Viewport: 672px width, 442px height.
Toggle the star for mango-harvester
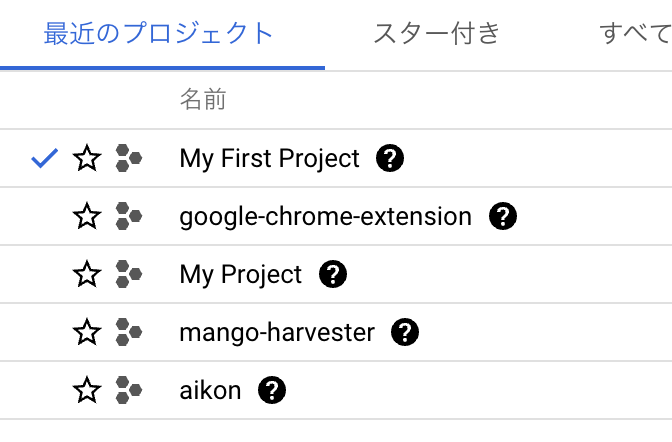coord(87,332)
